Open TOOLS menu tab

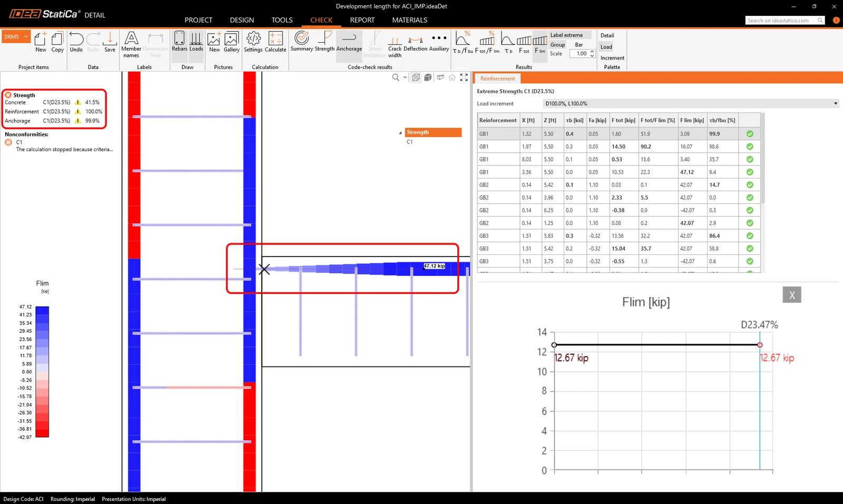pos(282,20)
